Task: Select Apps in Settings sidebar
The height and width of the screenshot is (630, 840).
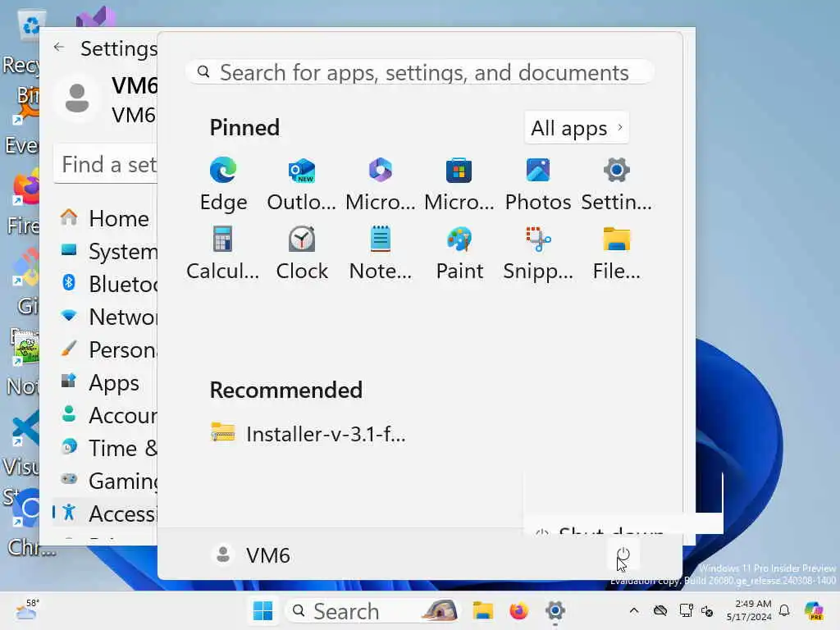Action: [x=105, y=382]
